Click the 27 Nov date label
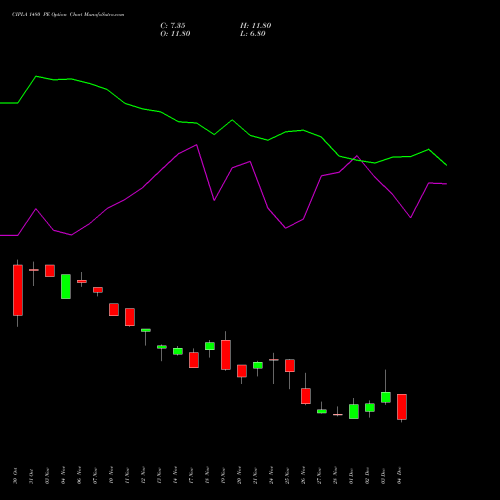500x500 pixels. coord(319,476)
